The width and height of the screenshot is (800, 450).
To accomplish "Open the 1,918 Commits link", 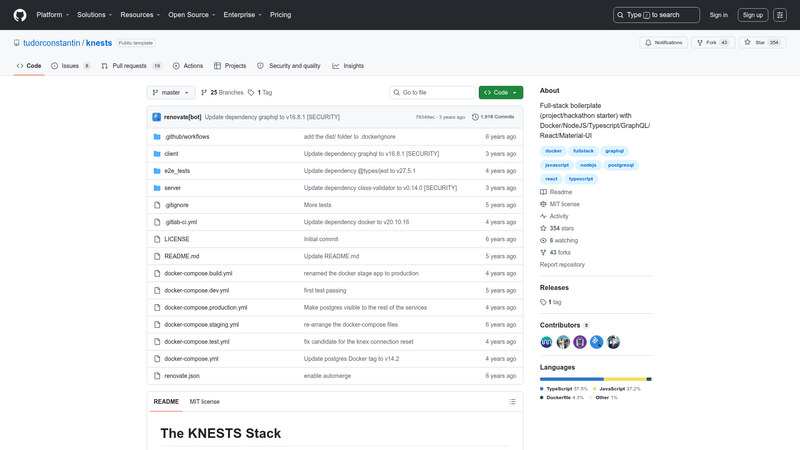I will (x=493, y=117).
